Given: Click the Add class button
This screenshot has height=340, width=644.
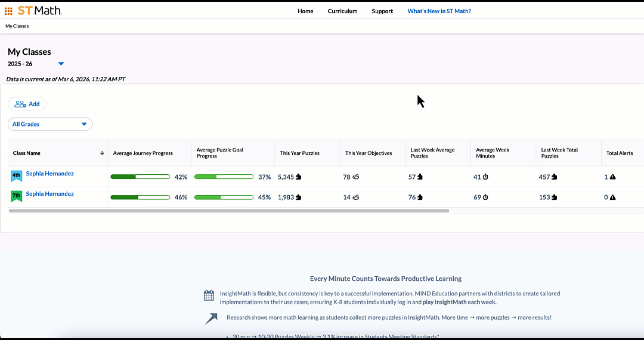Looking at the screenshot, I should coord(27,104).
